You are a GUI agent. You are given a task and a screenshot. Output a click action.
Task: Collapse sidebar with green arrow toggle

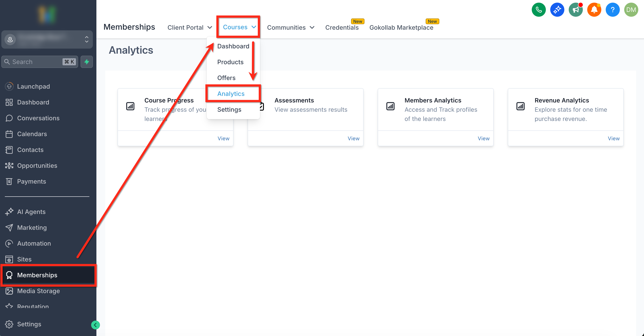[95, 325]
